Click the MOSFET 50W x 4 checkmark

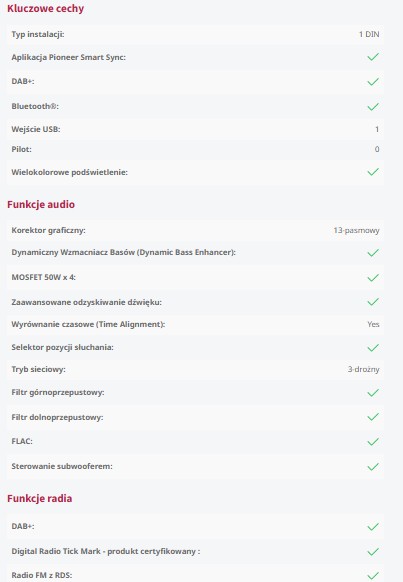point(373,278)
